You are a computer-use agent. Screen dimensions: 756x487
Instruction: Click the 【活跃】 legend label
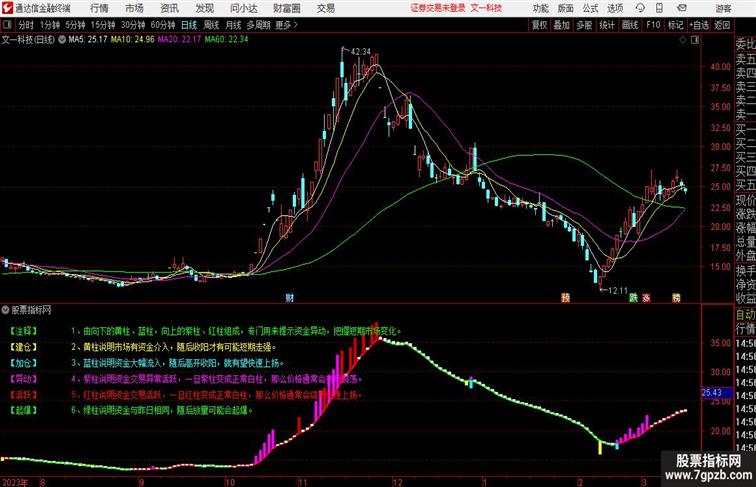[x=24, y=395]
